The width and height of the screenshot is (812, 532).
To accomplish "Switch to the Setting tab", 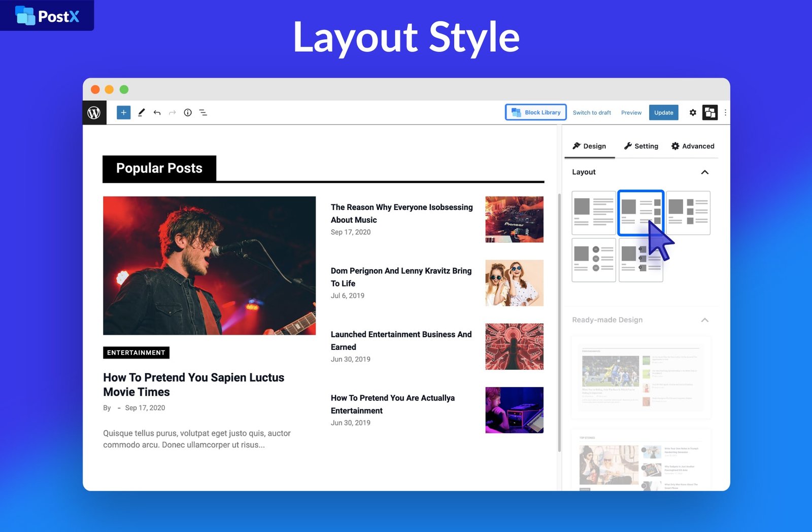I will pos(641,146).
